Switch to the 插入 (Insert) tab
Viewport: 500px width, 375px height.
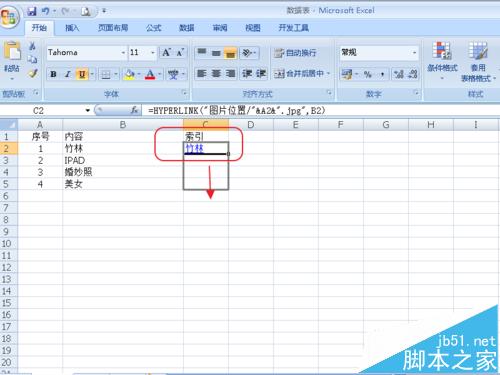click(72, 28)
